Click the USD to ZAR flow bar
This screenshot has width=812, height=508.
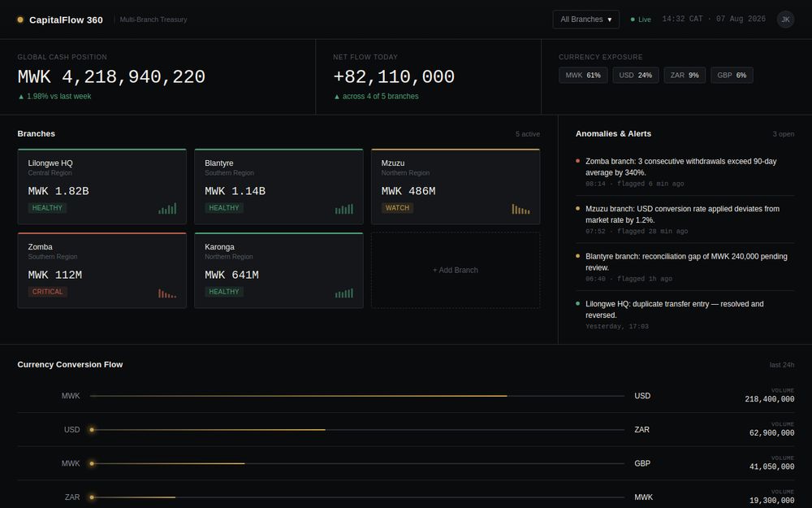coord(356,430)
